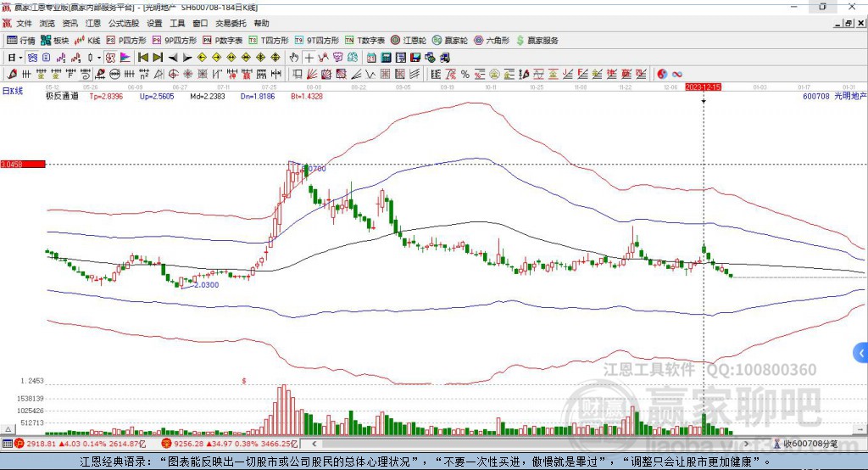Open the 赢家轮 wheel tool
This screenshot has width=868, height=470.
coord(450,41)
